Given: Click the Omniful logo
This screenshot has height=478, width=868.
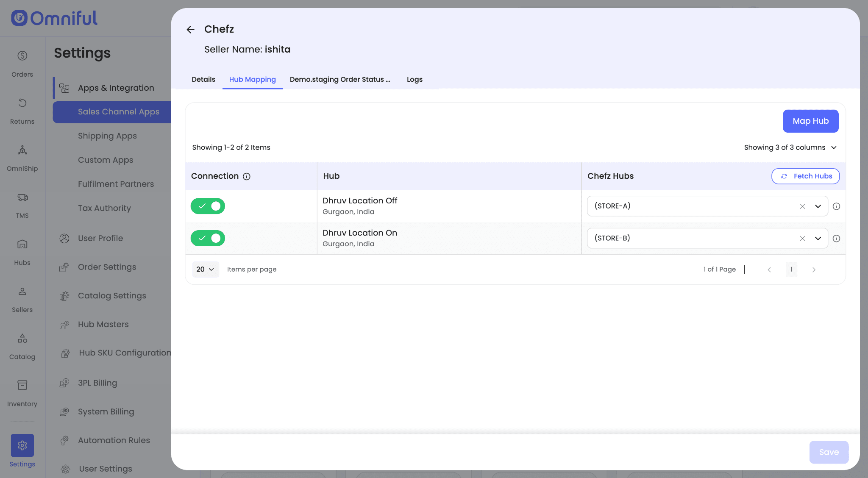Looking at the screenshot, I should pos(54,18).
